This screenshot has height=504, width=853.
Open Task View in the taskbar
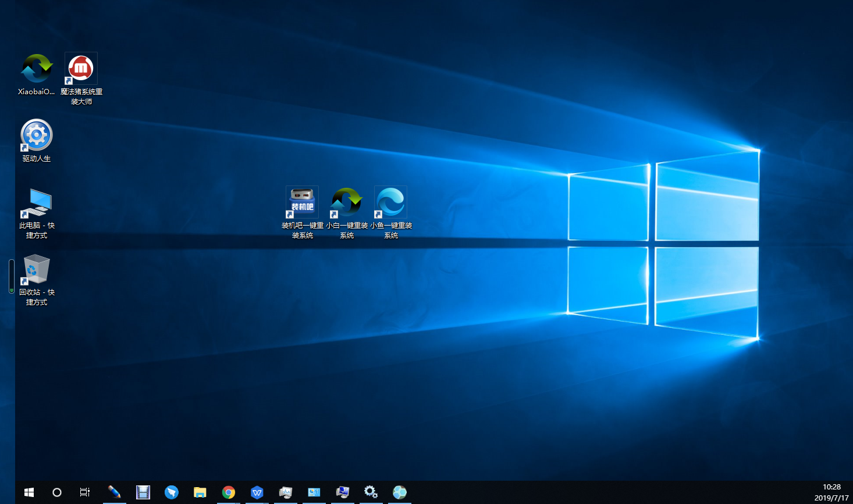pyautogui.click(x=85, y=492)
